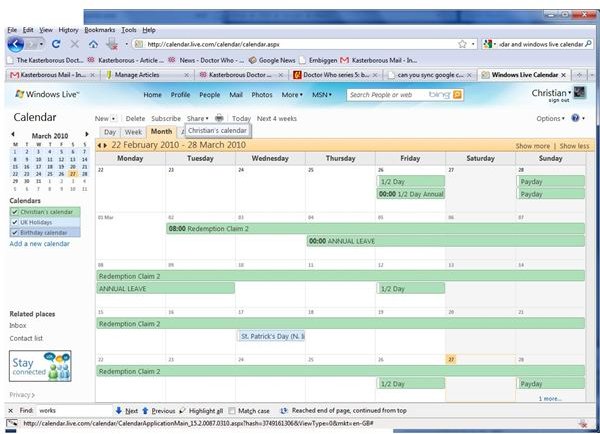Go to previous month in mini calendar
This screenshot has width=600, height=434.
[13, 134]
